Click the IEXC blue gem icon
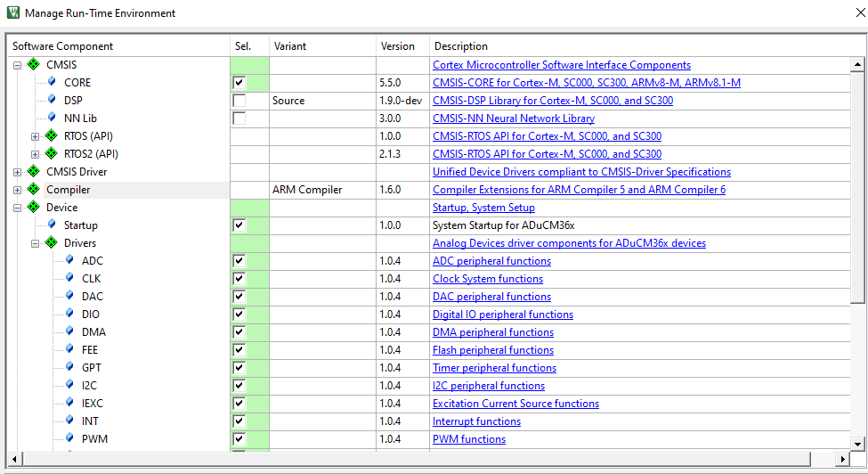 pos(69,402)
